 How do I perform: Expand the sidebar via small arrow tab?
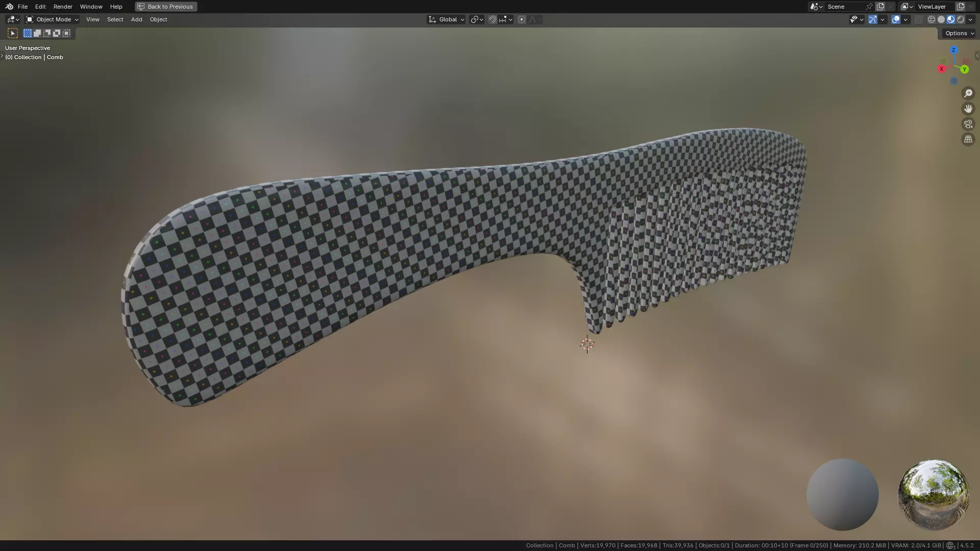pos(977,56)
